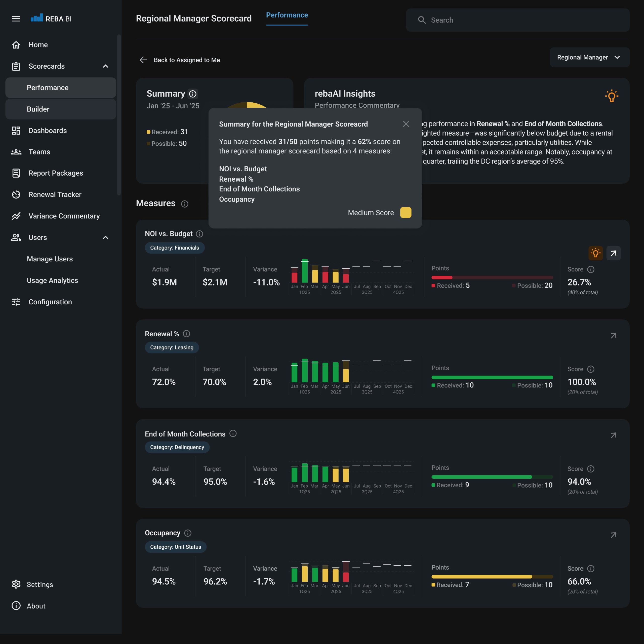Viewport: 644px width, 644px height.
Task: Click the Users group icon
Action: 16,237
